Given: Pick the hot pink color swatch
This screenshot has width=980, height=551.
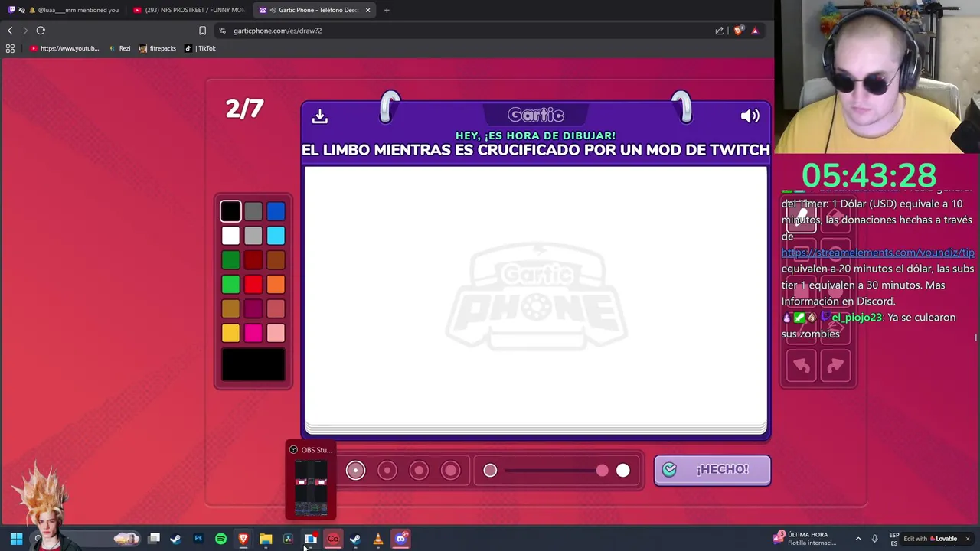Looking at the screenshot, I should 253,333.
